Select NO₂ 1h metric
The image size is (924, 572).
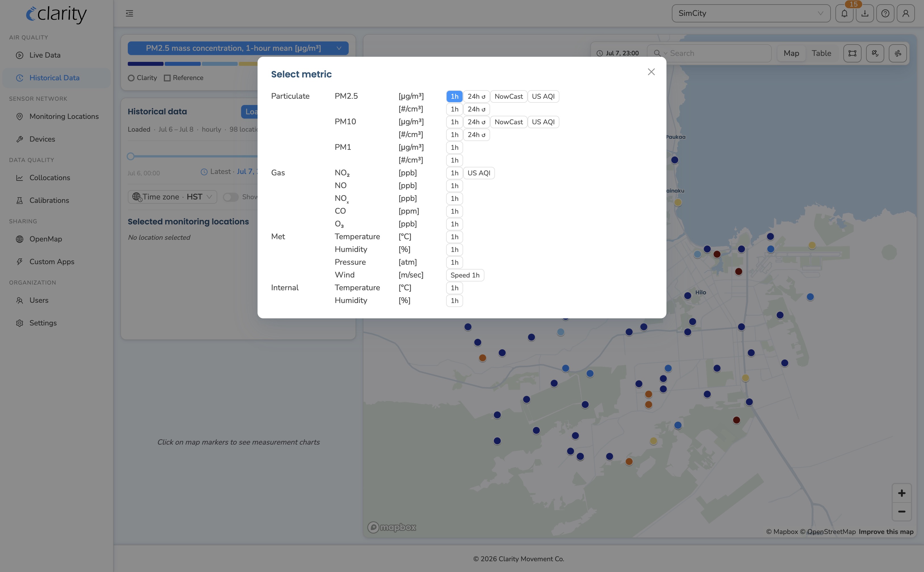[455, 173]
